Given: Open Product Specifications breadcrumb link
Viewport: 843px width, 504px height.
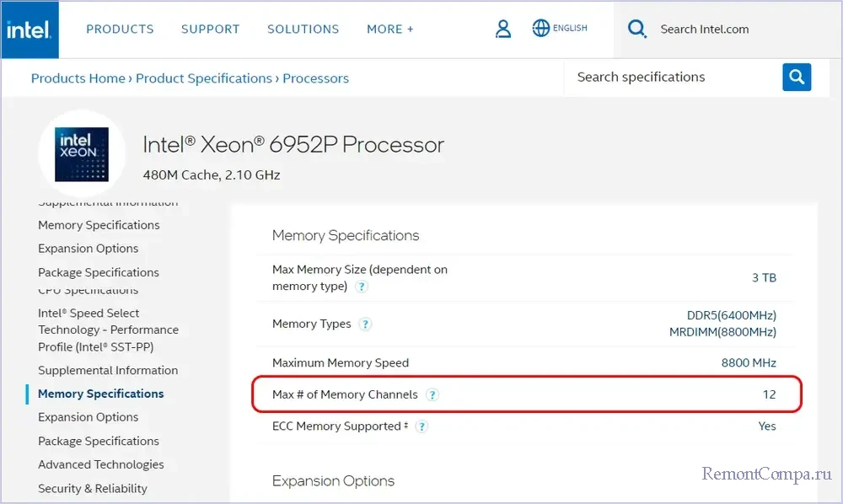Looking at the screenshot, I should click(x=203, y=78).
